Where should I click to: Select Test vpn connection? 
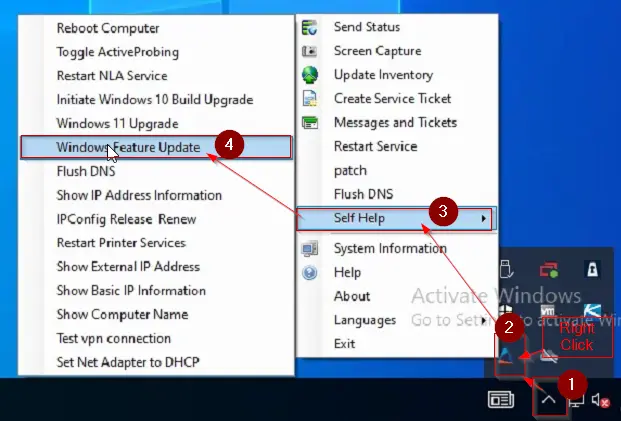click(x=157, y=339)
